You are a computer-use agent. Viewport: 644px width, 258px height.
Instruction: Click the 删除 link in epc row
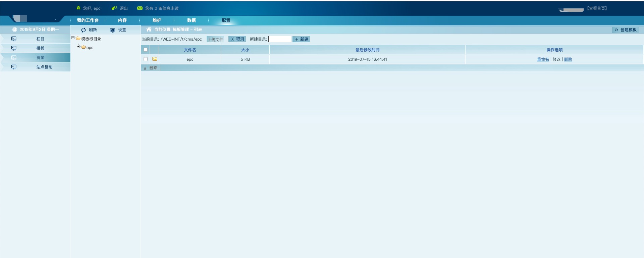[x=568, y=59]
